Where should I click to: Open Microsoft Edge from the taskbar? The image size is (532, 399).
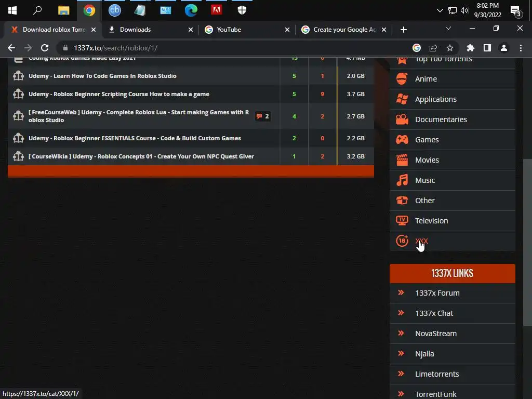[x=191, y=10]
